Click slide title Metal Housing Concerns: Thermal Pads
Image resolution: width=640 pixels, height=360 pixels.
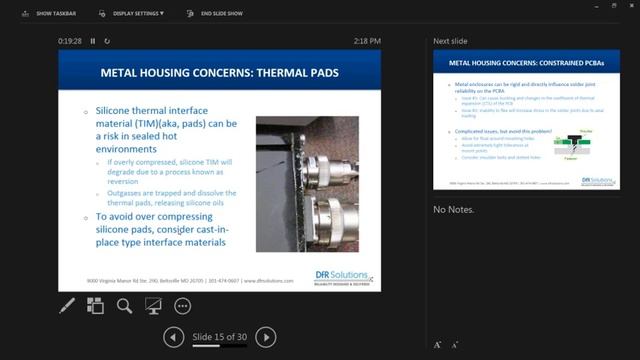coord(220,73)
